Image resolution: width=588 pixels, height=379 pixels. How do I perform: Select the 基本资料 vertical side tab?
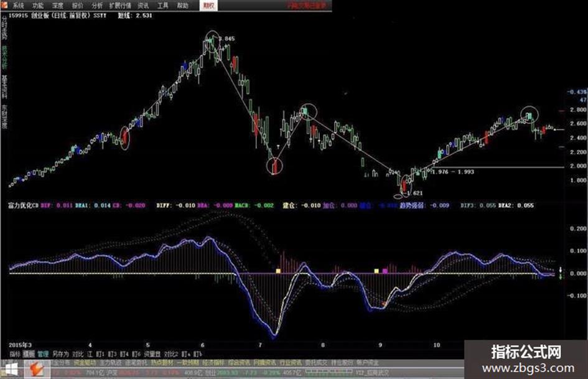4,87
